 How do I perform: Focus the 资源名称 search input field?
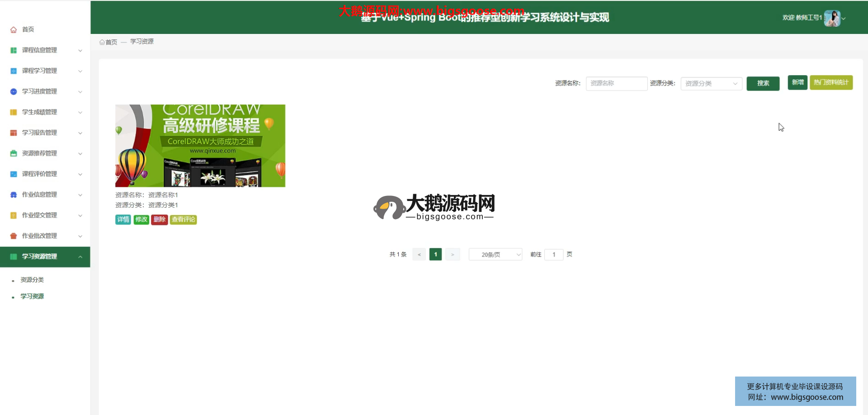(616, 83)
